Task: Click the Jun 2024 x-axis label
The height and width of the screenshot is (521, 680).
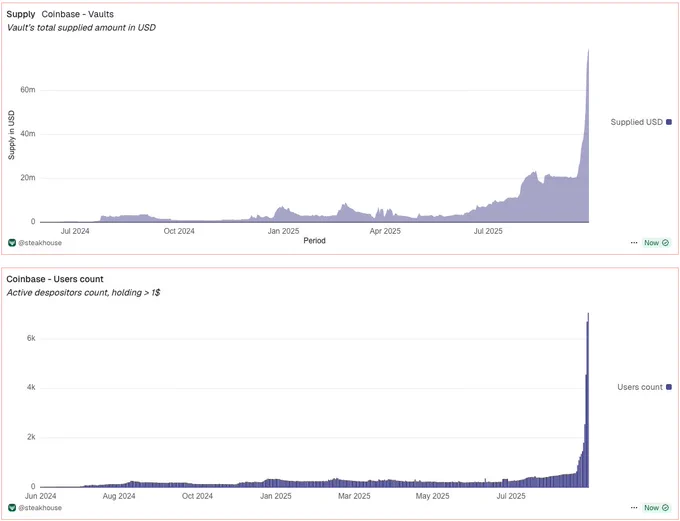Action: 41,496
